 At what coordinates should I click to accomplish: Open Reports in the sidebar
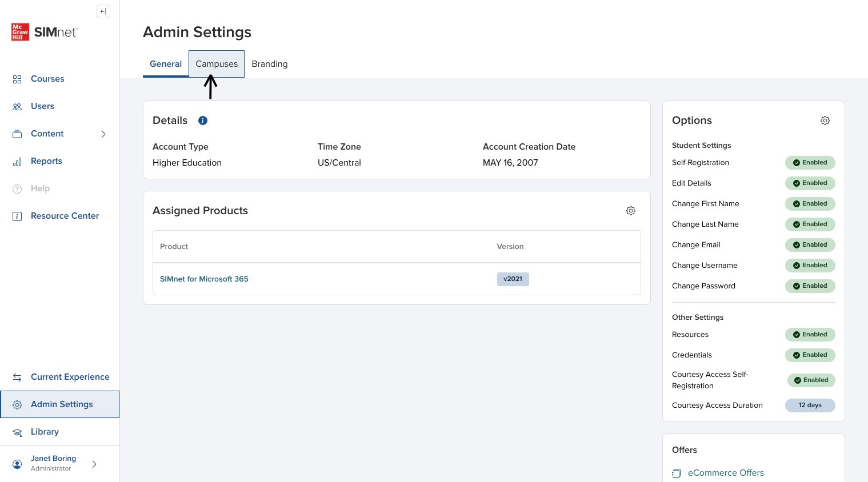(x=46, y=161)
